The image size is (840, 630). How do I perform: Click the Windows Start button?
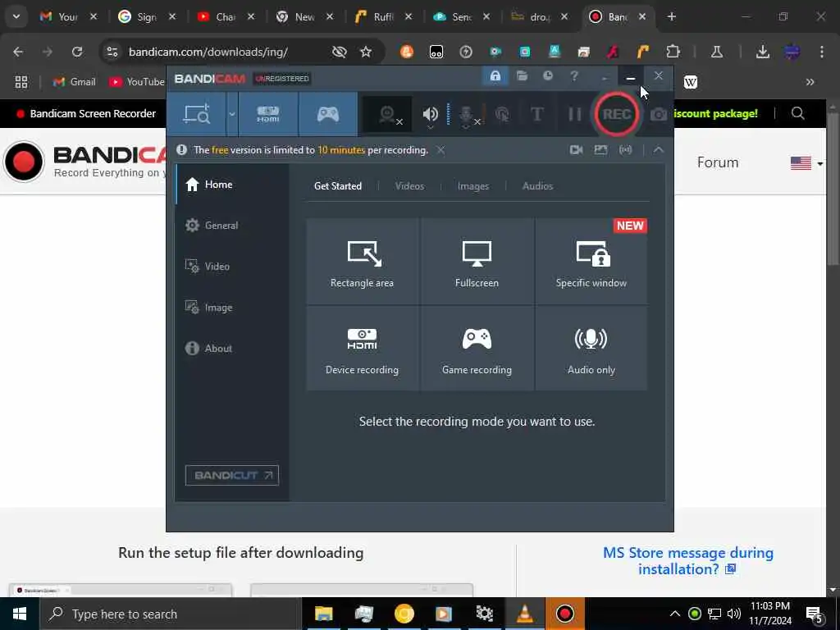(x=20, y=614)
